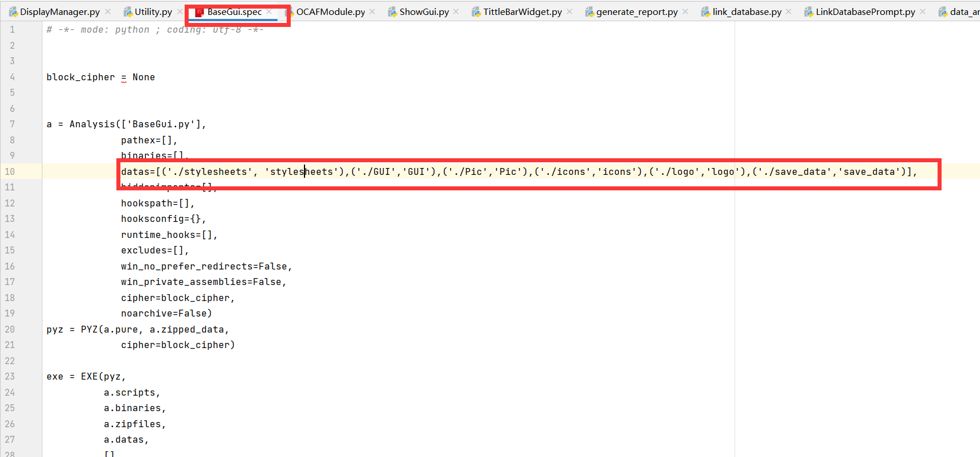980x457 pixels.
Task: Go to the link_database.py tab
Action: click(747, 11)
